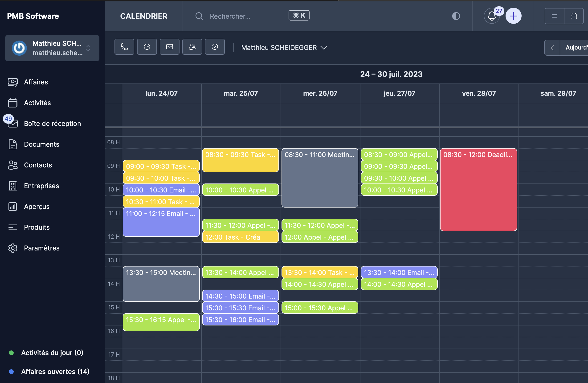The height and width of the screenshot is (383, 588).
Task: Click the email envelope filter icon
Action: click(x=169, y=47)
